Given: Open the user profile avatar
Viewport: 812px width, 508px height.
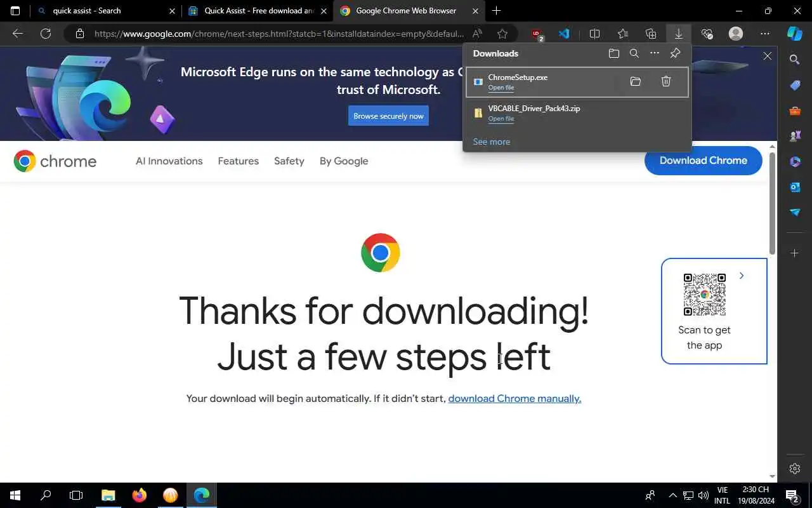Looking at the screenshot, I should coord(736,34).
